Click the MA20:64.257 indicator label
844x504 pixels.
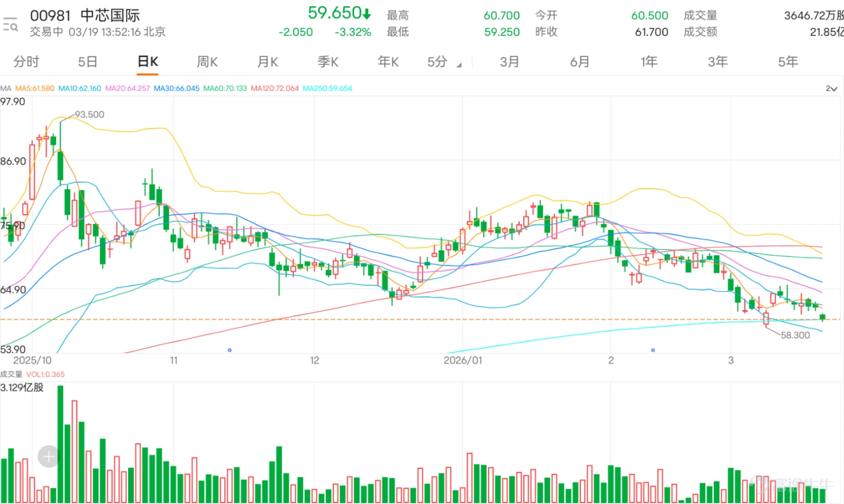coord(128,89)
